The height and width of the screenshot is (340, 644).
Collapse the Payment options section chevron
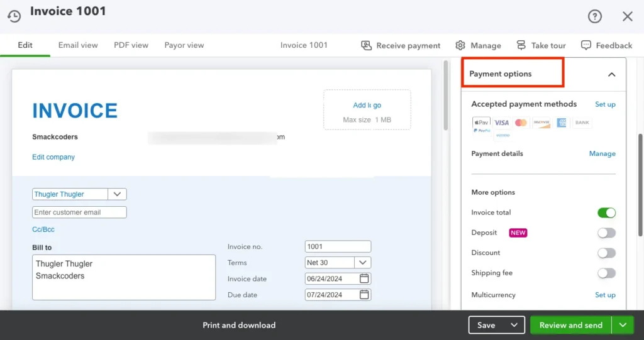coord(611,74)
